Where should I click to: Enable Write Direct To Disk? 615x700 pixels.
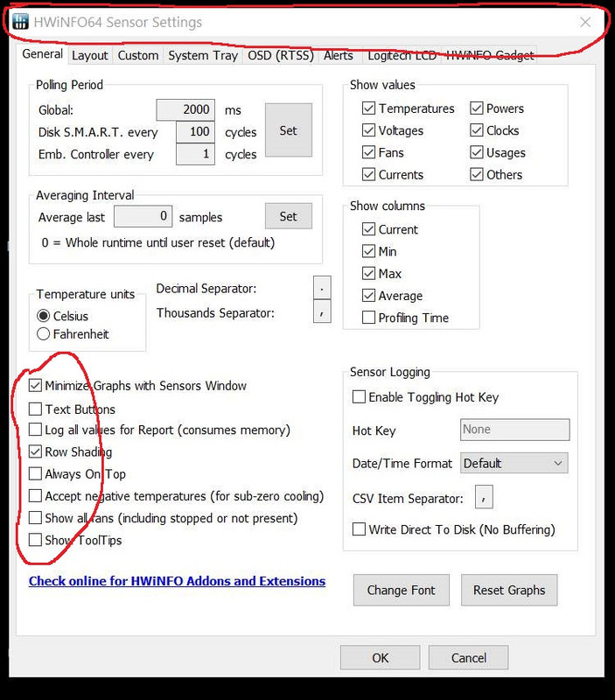coord(359,529)
